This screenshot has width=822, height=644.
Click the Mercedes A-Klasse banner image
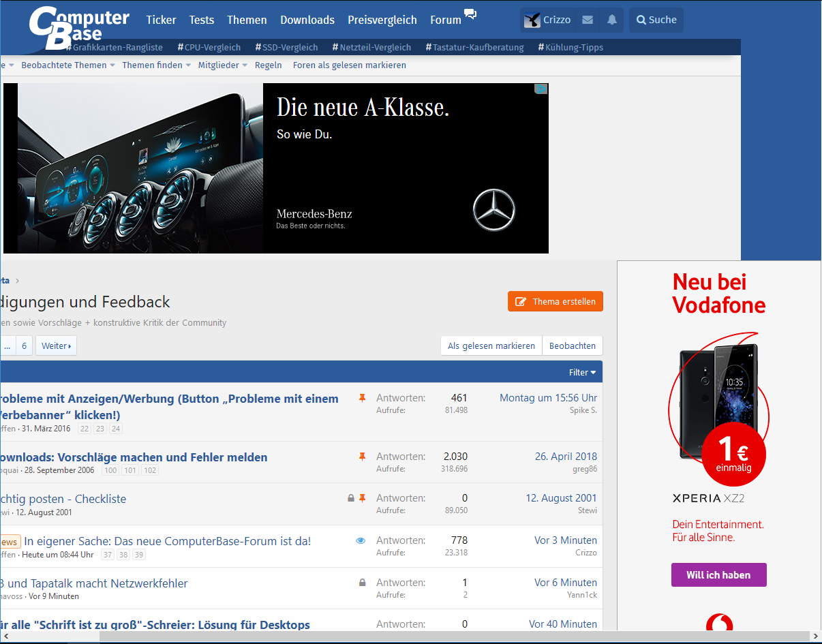point(276,168)
